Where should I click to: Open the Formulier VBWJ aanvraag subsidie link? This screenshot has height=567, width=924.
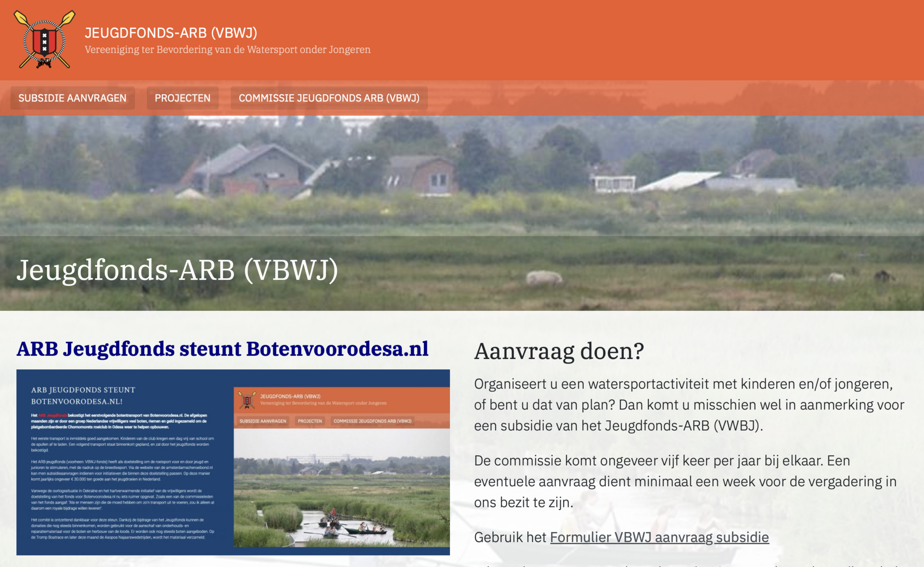click(659, 537)
